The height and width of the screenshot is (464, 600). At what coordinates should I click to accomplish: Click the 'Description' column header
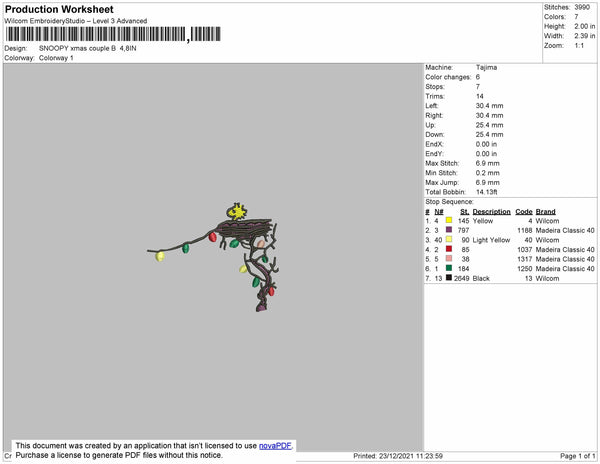click(491, 212)
